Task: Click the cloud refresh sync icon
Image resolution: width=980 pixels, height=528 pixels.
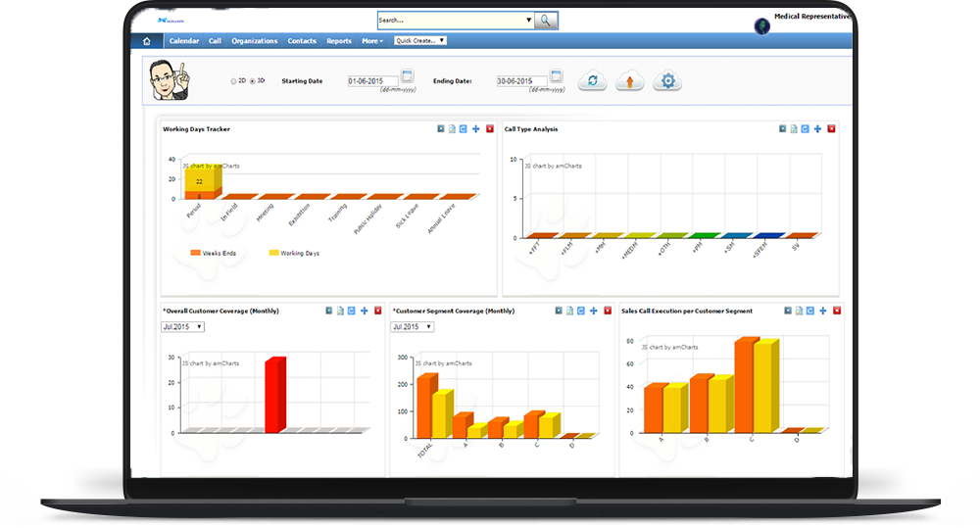Action: [x=592, y=81]
